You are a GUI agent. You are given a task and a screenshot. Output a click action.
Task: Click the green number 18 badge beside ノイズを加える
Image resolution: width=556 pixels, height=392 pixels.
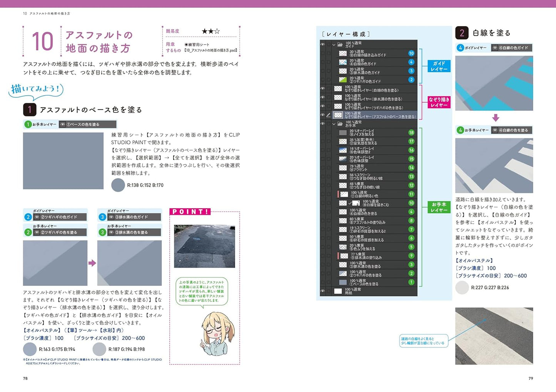point(411,133)
